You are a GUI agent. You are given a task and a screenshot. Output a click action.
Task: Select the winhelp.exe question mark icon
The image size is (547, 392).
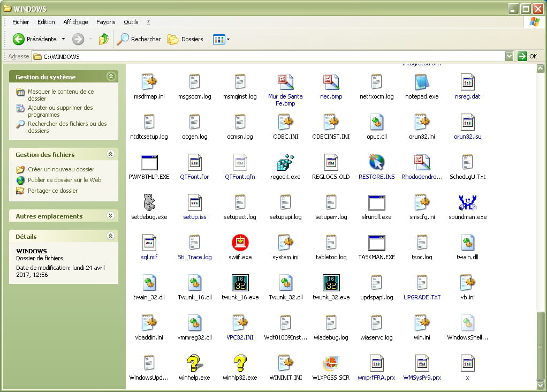coord(194,363)
